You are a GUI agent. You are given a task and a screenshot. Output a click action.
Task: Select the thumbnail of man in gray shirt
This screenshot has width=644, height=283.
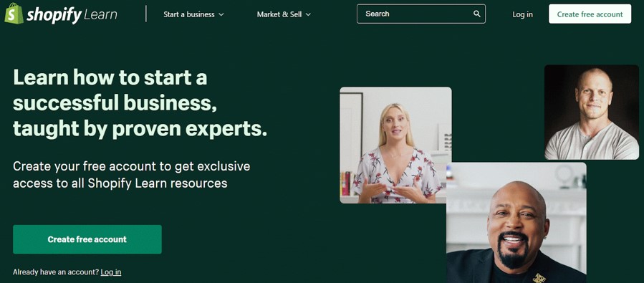(592, 112)
